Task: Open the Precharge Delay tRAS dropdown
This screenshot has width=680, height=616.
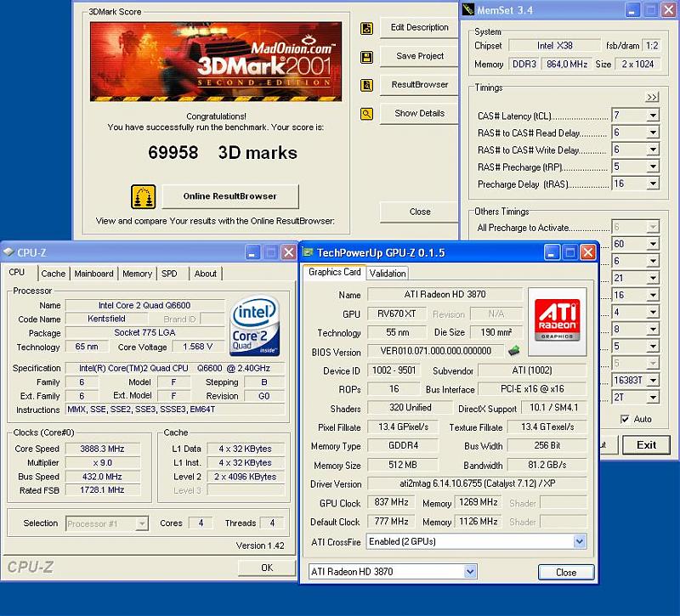Action: (x=653, y=184)
